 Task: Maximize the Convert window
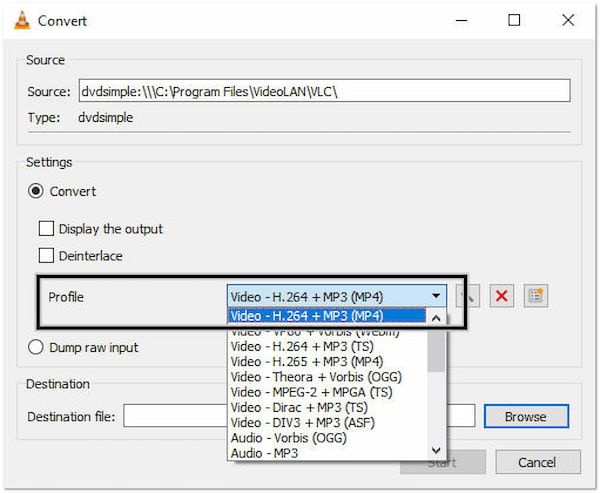(x=514, y=20)
